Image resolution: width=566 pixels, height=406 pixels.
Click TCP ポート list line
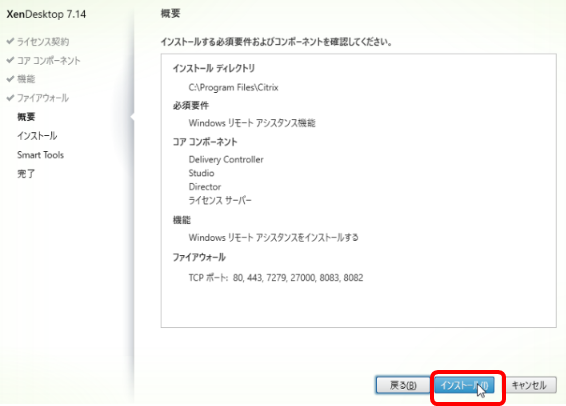click(x=276, y=278)
